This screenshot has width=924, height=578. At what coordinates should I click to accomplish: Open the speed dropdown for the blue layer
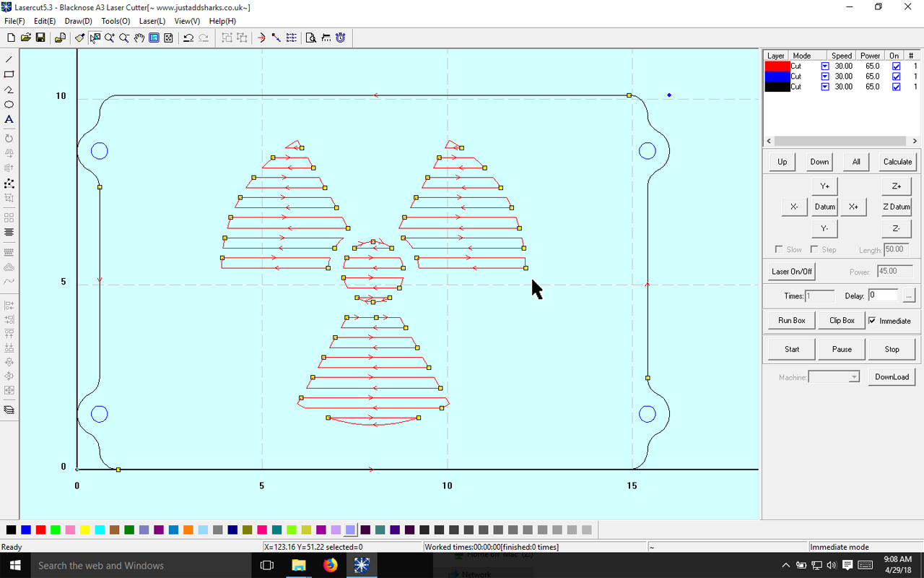pos(825,76)
